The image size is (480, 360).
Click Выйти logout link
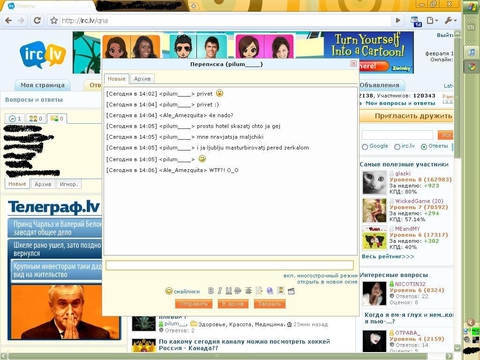445,35
